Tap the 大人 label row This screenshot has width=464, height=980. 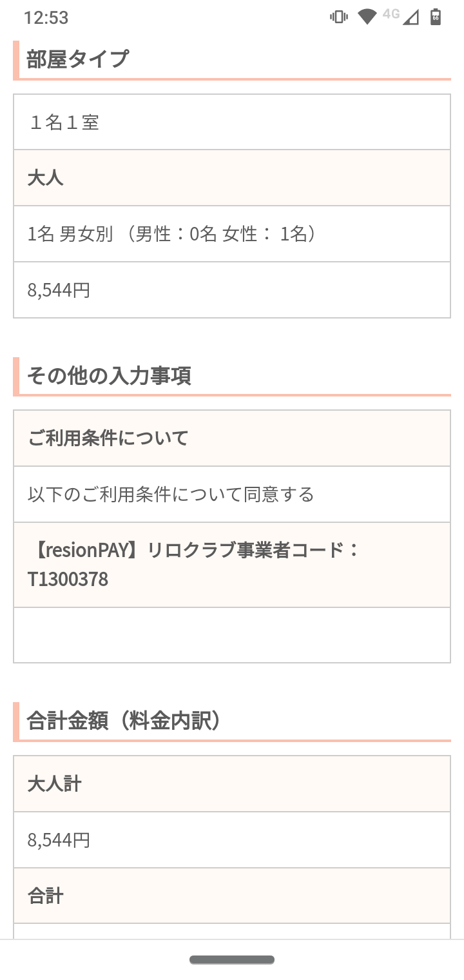click(232, 178)
